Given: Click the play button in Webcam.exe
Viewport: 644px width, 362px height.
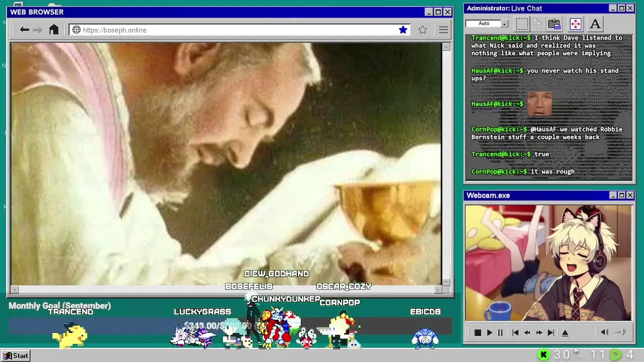Looking at the screenshot, I should [489, 332].
